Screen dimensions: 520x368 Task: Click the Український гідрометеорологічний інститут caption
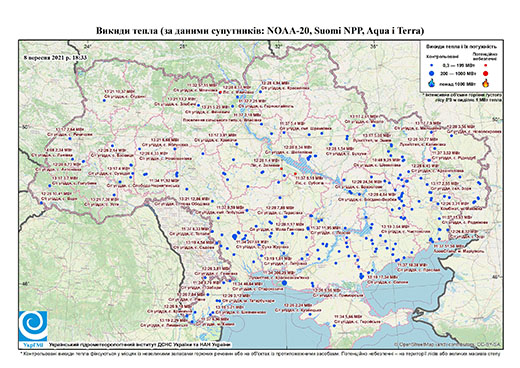[140, 345]
